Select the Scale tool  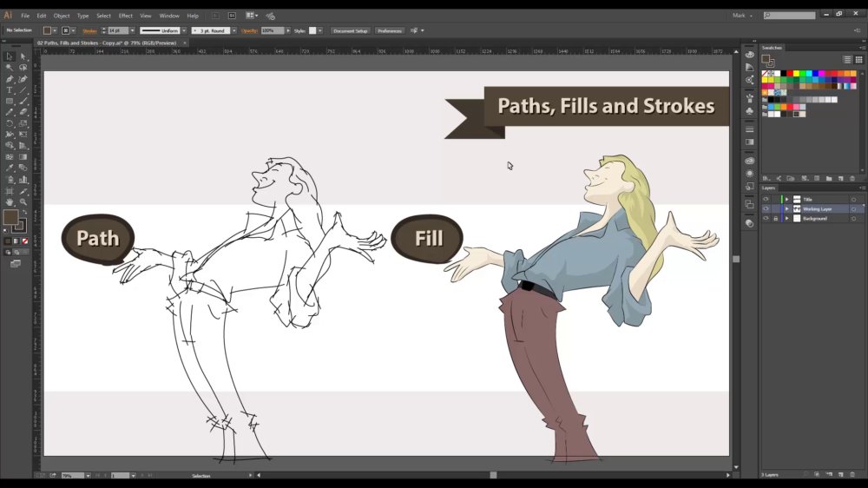[x=23, y=123]
